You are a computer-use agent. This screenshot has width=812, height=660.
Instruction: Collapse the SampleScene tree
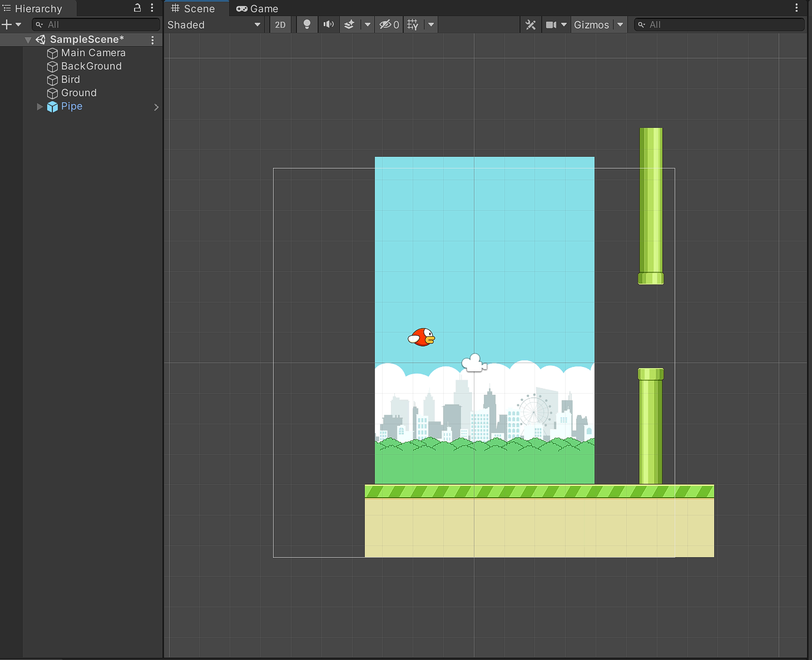28,40
